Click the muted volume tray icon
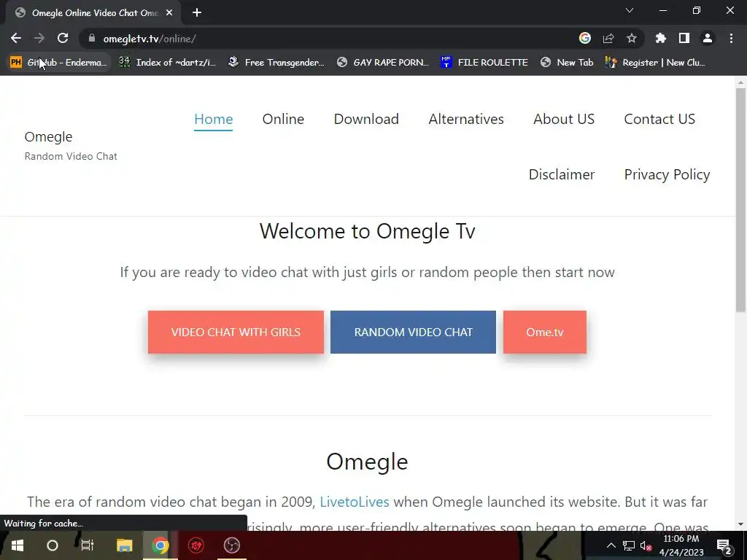The height and width of the screenshot is (560, 747). tap(646, 545)
